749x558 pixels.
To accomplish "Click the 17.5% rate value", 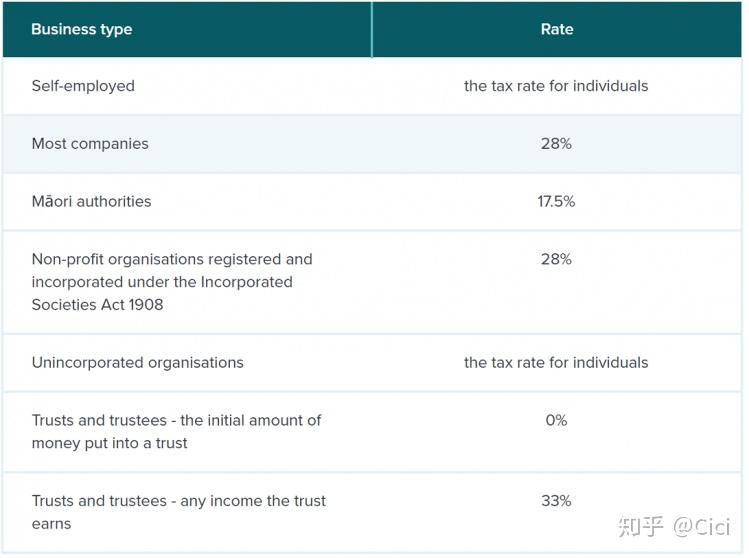I will pos(556,202).
